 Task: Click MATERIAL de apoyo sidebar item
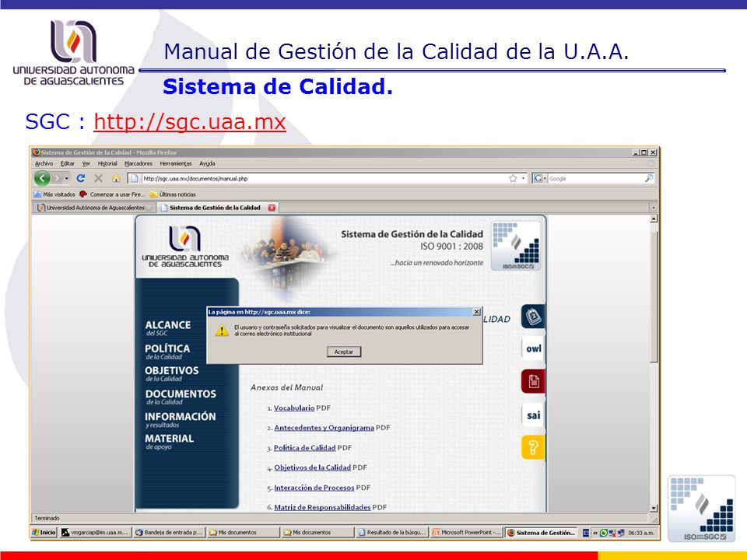tap(169, 442)
